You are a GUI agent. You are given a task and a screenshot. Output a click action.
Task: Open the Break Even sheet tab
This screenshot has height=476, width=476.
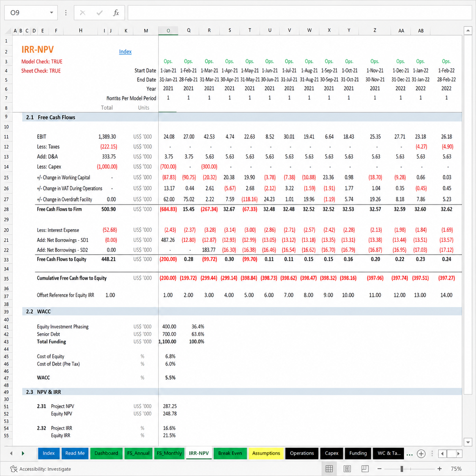coord(230,453)
